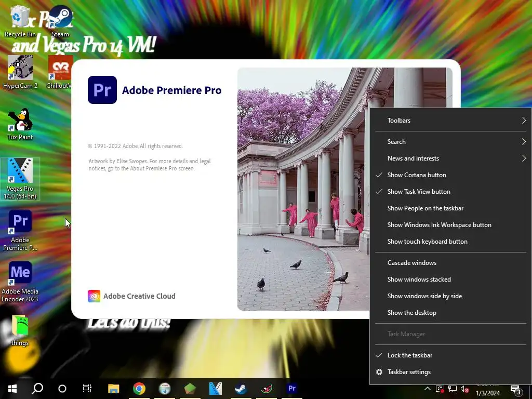Click the Artwork by Elise Swopes text
The image size is (532, 399).
click(x=150, y=165)
